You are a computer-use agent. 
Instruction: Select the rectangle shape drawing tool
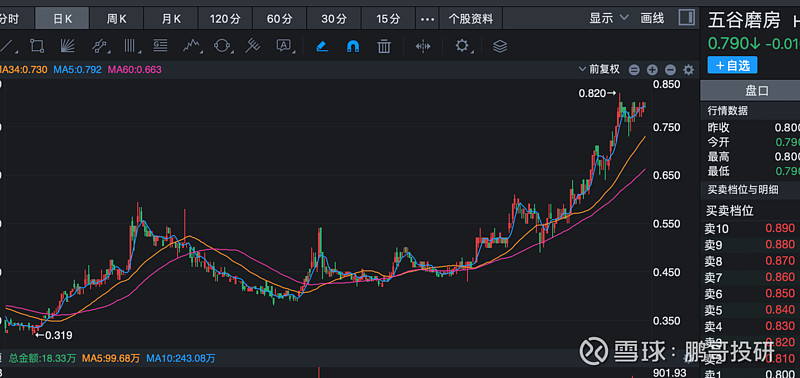37,46
